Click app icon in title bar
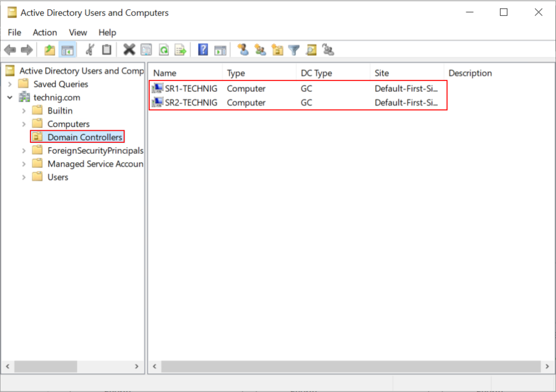Screen dimensions: 556x392 click(x=12, y=12)
